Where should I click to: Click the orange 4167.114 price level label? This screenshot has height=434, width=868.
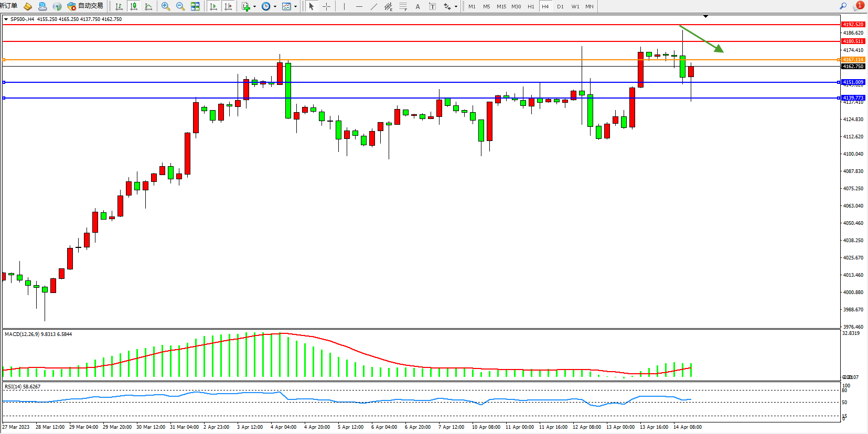[853, 59]
